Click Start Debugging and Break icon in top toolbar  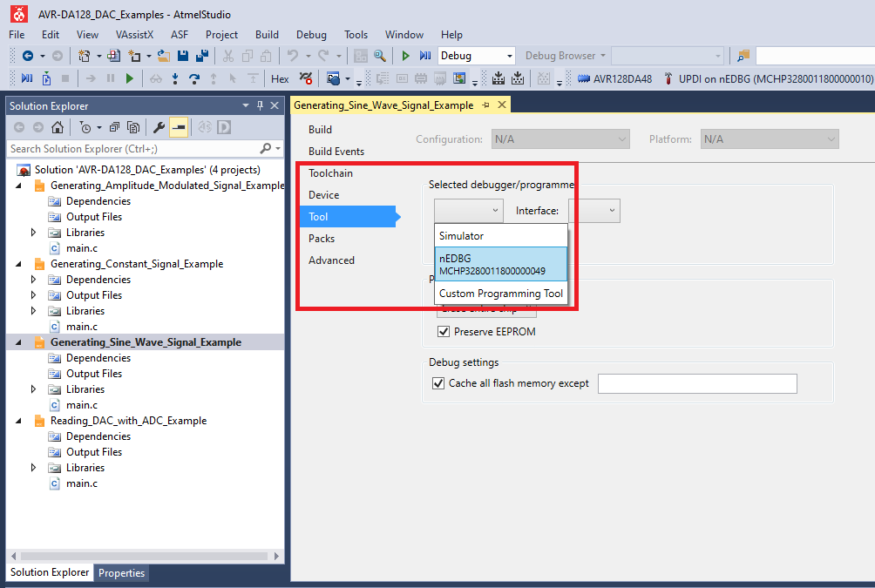pos(425,56)
